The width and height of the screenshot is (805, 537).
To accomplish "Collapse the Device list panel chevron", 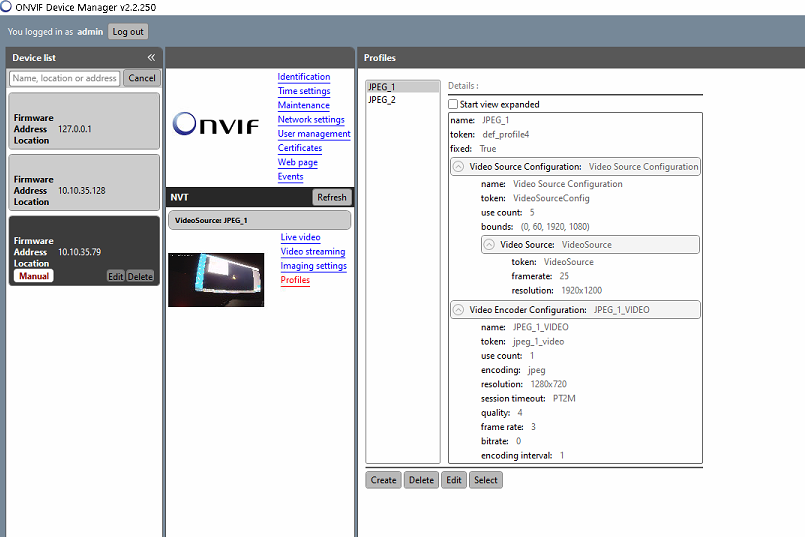I will click(x=151, y=57).
